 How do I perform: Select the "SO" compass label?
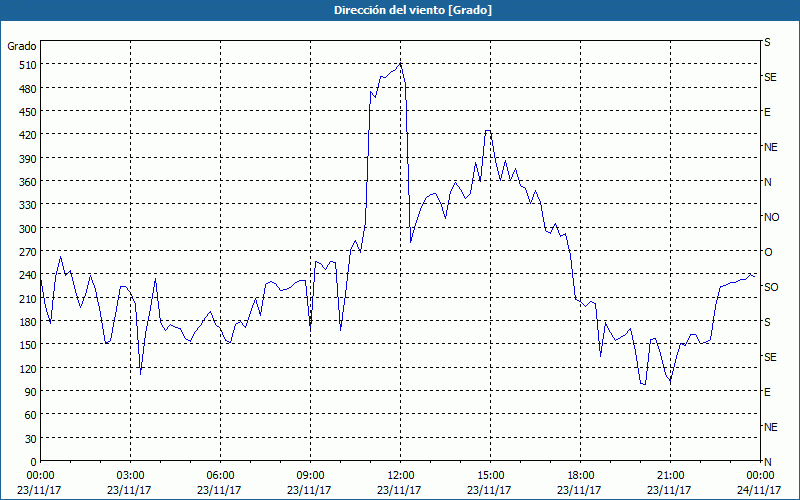pos(771,287)
